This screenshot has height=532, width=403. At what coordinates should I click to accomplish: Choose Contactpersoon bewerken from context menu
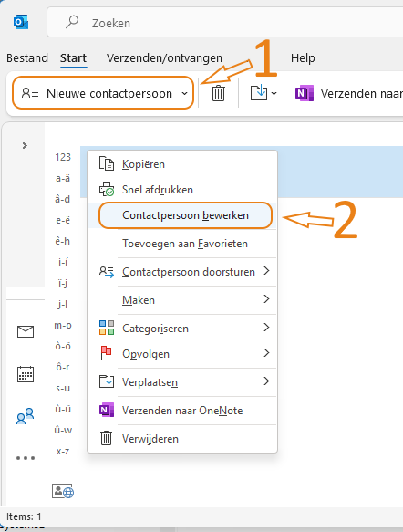click(185, 215)
